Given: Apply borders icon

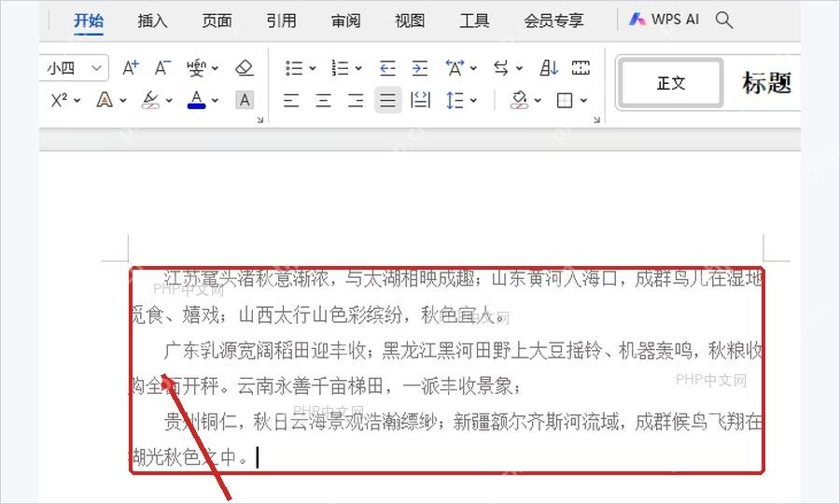Looking at the screenshot, I should [x=565, y=100].
